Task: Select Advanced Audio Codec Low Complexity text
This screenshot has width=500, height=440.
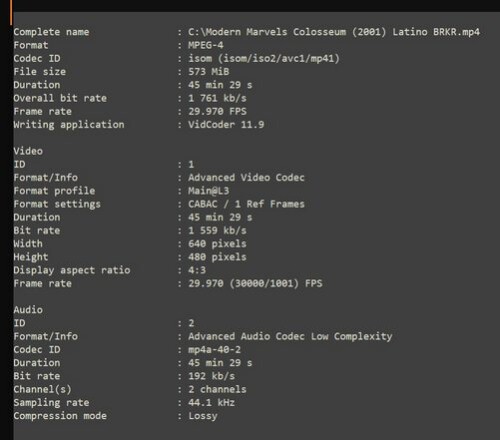Action: click(290, 336)
